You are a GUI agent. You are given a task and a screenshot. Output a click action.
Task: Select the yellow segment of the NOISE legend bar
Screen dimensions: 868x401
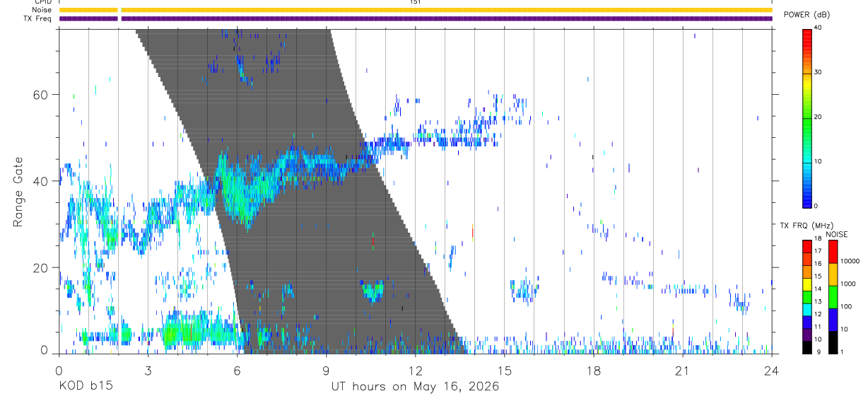pyautogui.click(x=833, y=274)
